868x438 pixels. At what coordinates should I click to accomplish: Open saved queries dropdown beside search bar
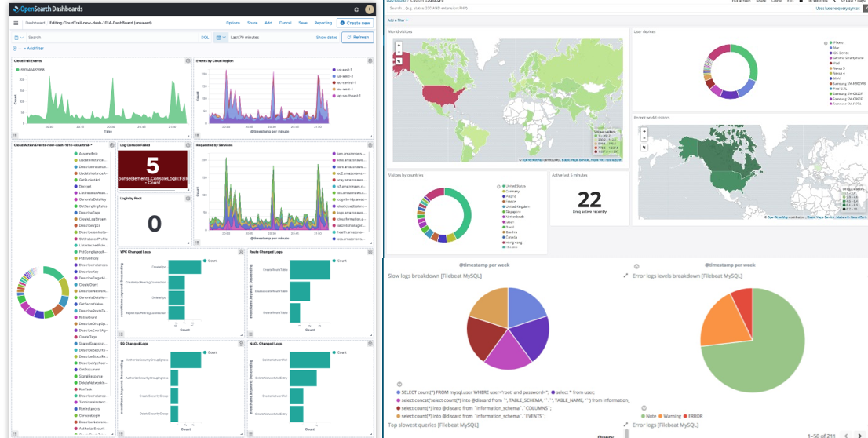[19, 37]
